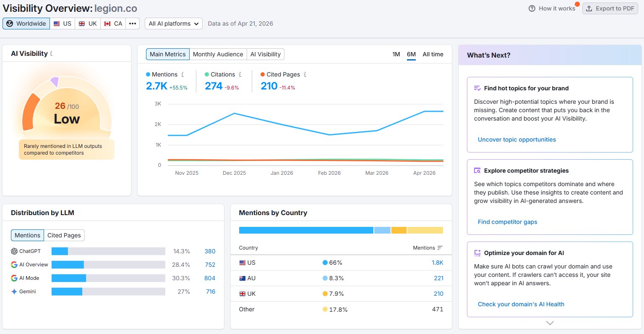
Task: Click the UK flag icon in region selector
Action: [x=82, y=24]
